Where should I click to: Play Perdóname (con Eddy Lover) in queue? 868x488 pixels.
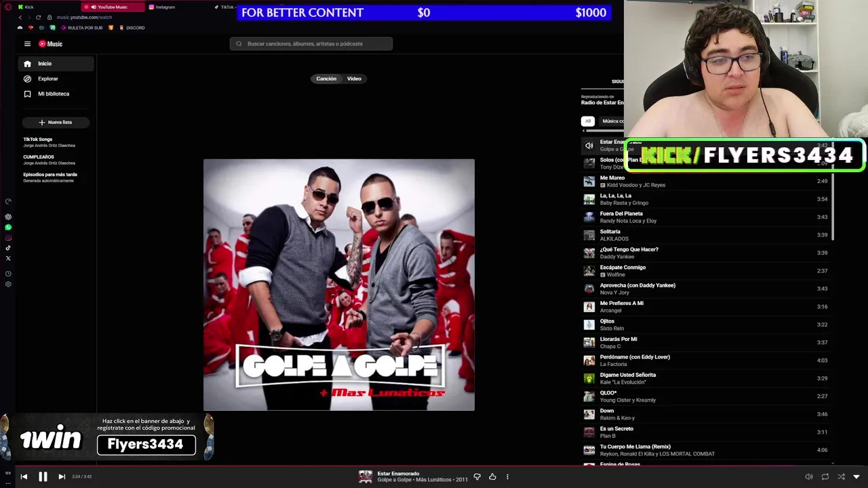(705, 361)
